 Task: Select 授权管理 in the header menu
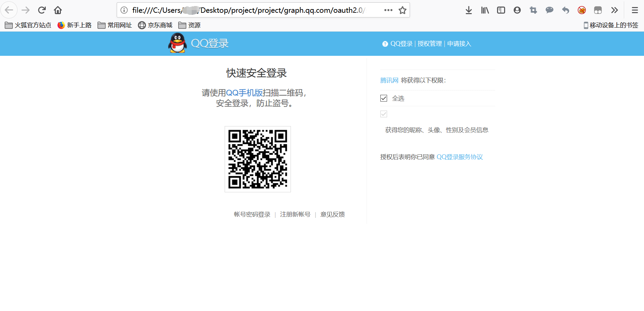(x=430, y=44)
